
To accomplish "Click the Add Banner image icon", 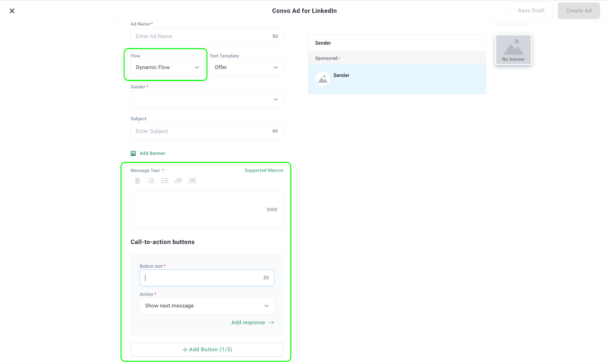I will 133,153.
